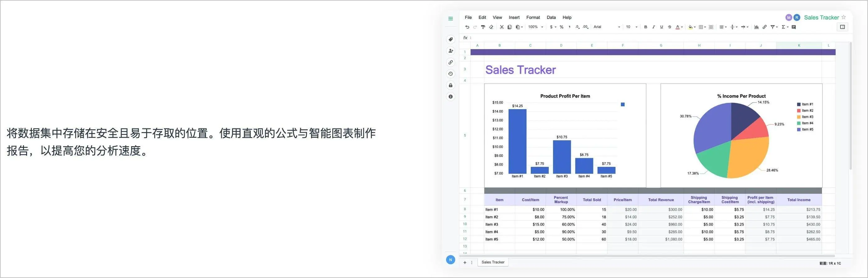The height and width of the screenshot is (278, 868).
Task: Click the undo arrow in toolbar
Action: pos(467,27)
